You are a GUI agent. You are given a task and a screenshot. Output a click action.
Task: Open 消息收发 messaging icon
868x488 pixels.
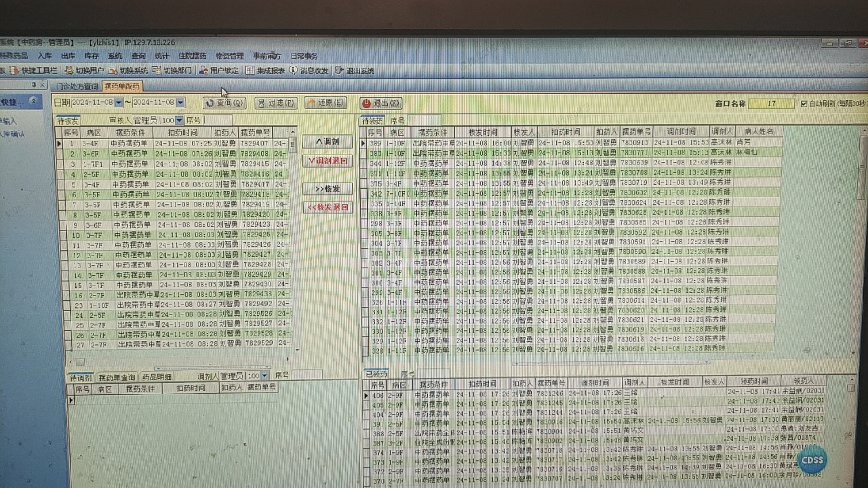293,70
